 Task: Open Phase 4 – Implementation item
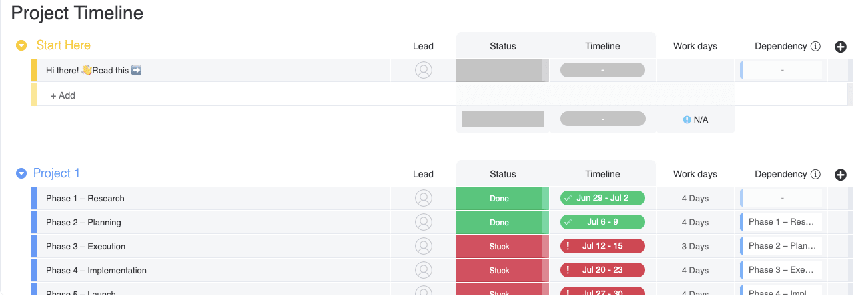[96, 271]
